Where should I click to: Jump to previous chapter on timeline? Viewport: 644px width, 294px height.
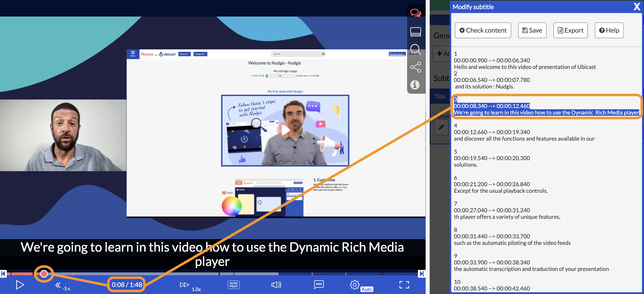coord(3,274)
